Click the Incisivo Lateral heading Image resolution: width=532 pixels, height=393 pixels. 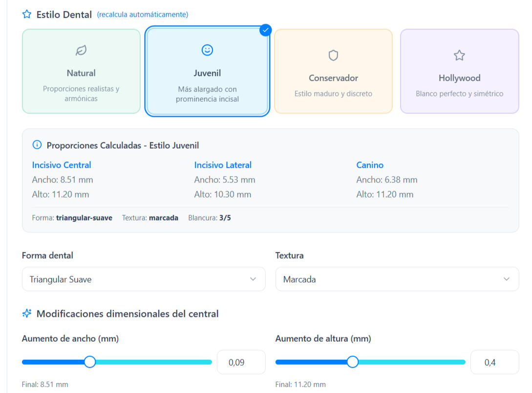(223, 165)
